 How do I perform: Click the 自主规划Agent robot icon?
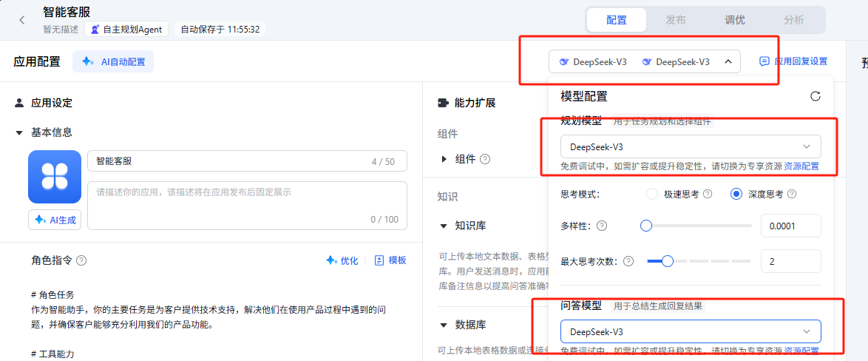pos(95,30)
